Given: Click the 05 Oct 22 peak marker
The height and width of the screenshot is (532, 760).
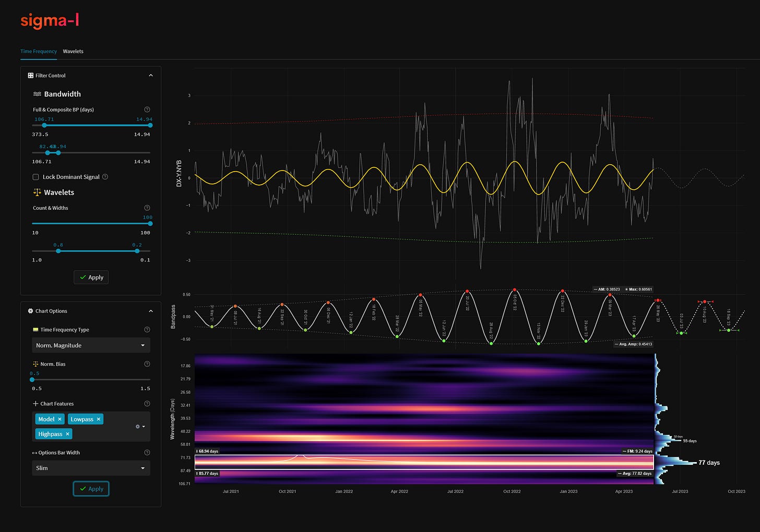Looking at the screenshot, I should 515,290.
